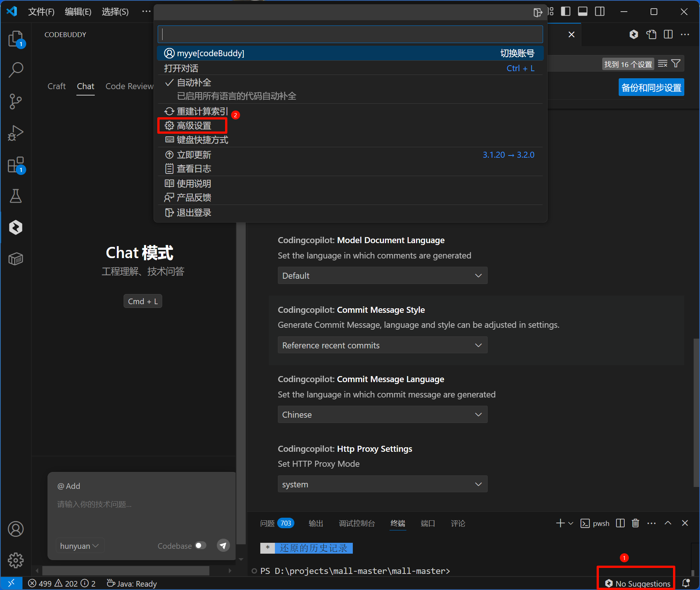The height and width of the screenshot is (590, 700).
Task: Open the Explorer view in activity bar
Action: coord(16,39)
